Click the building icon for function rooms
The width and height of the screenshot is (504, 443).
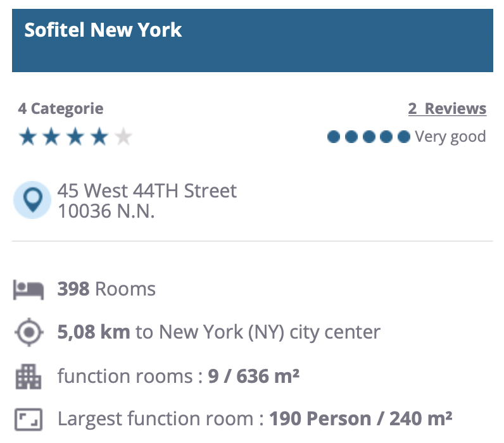(28, 377)
